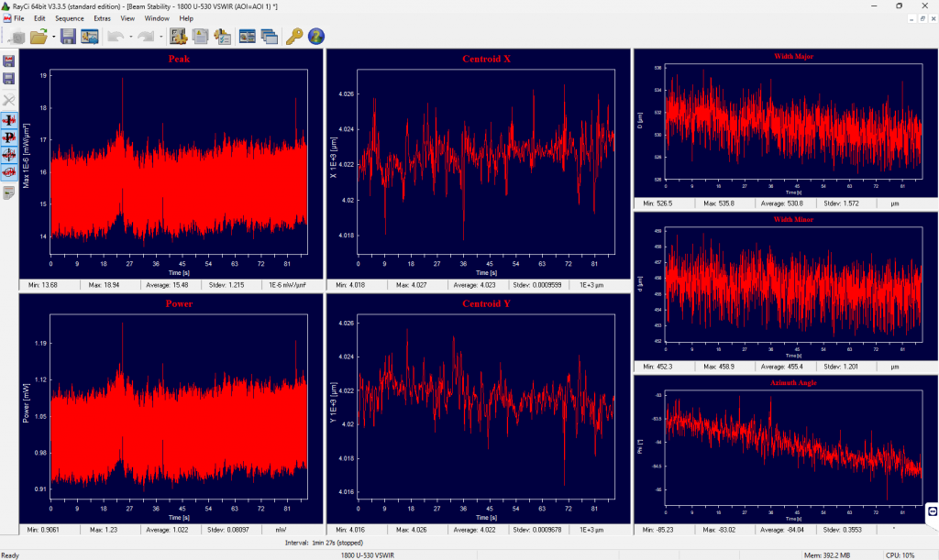Open the options checklist with gear icon
939x560 pixels.
[x=223, y=37]
